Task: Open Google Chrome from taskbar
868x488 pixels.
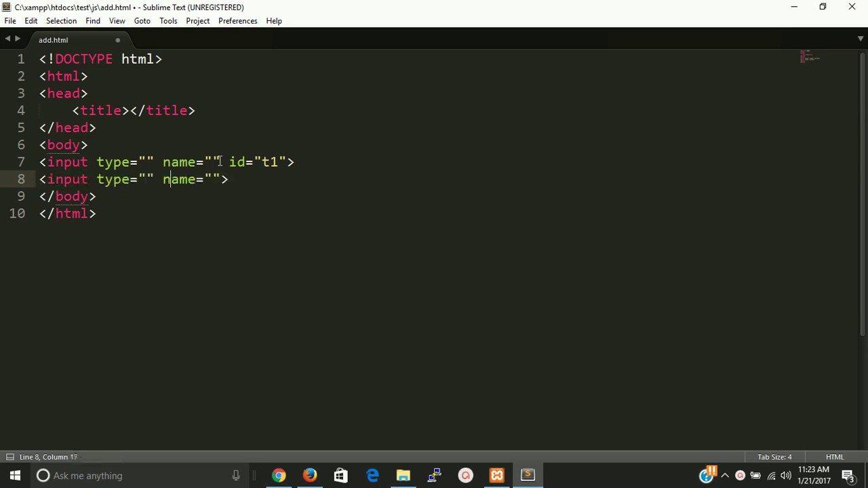Action: (279, 475)
